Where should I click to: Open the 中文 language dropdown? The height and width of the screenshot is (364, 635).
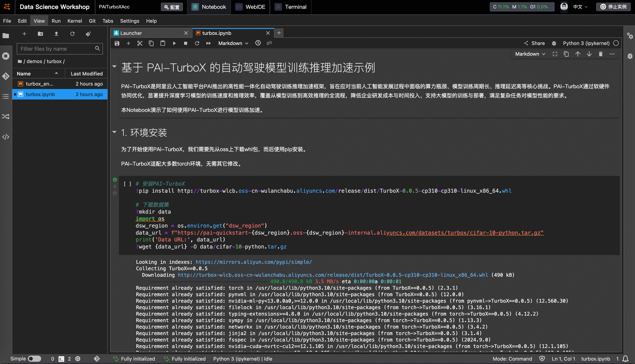click(580, 7)
